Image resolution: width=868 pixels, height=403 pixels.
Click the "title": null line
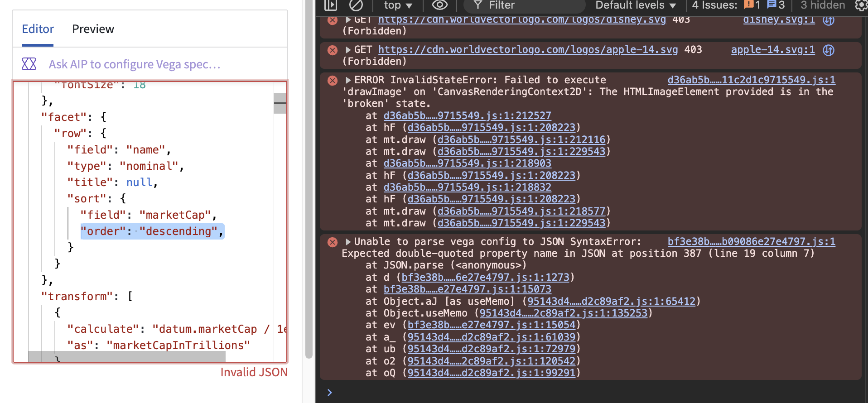[112, 182]
